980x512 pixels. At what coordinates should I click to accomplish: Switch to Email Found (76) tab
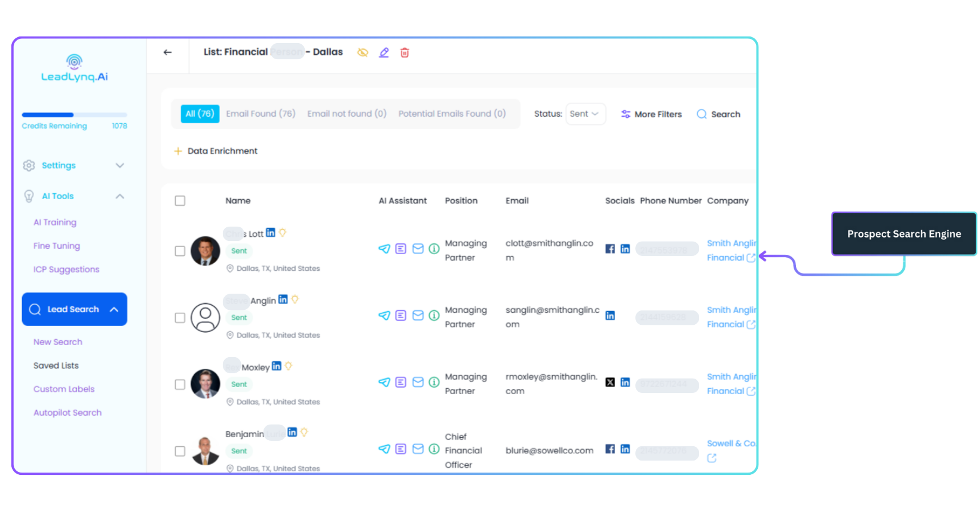pyautogui.click(x=261, y=114)
